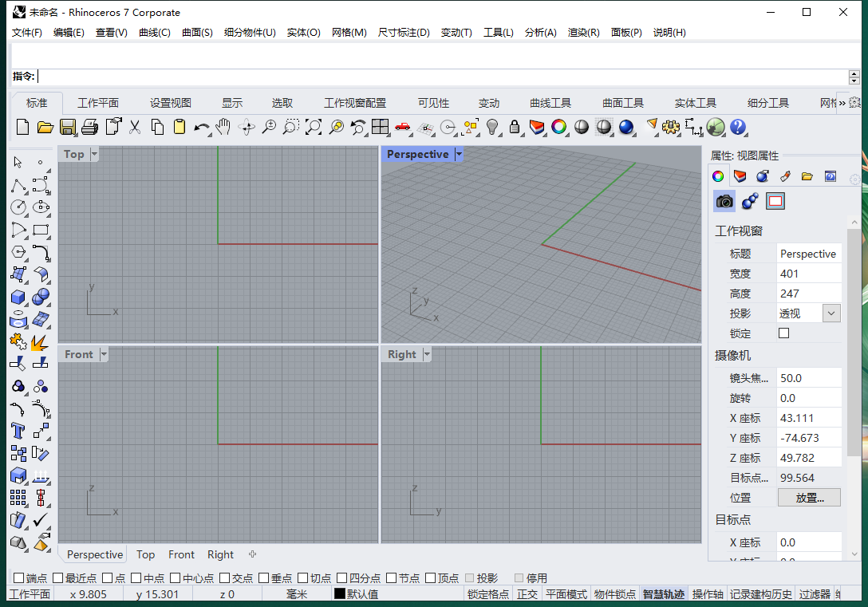Image resolution: width=868 pixels, height=607 pixels.
Task: Expand the hidden toolbar tabs chevron
Action: click(842, 103)
